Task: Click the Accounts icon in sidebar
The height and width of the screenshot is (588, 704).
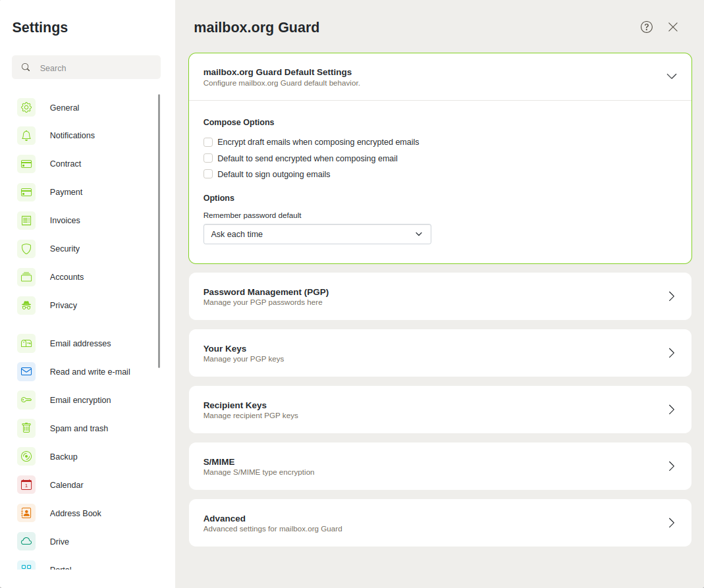Action: pos(26,277)
